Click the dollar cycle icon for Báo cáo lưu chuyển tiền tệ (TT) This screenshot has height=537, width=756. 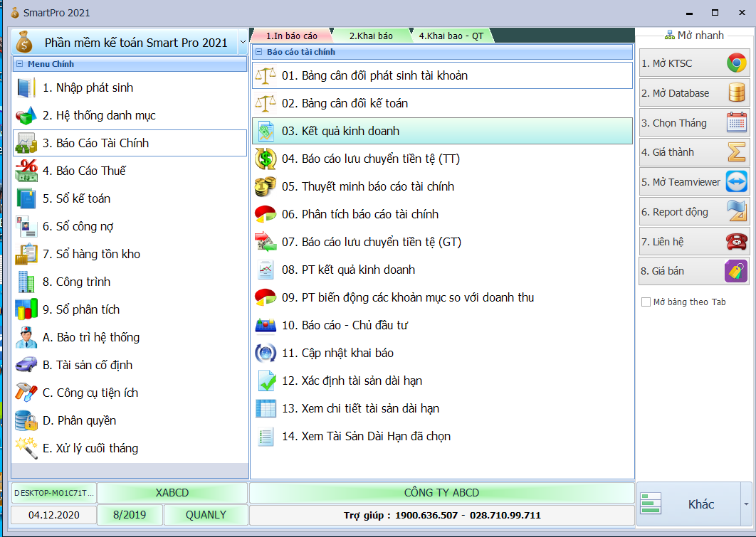266,159
